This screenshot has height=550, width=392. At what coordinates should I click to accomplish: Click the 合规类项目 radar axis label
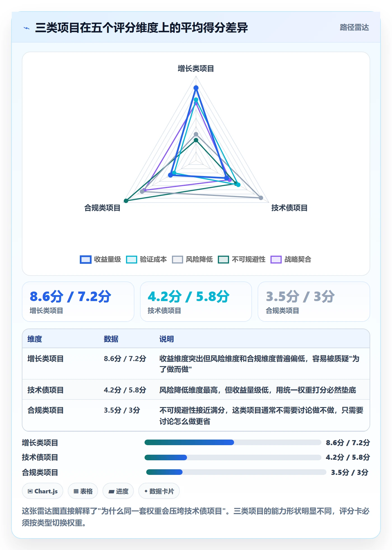pyautogui.click(x=102, y=208)
